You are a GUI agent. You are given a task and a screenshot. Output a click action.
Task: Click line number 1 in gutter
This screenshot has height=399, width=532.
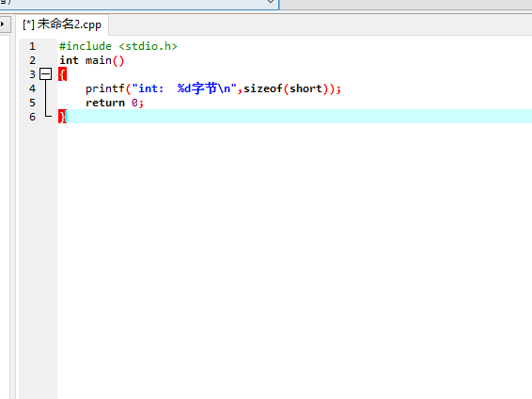coord(32,46)
